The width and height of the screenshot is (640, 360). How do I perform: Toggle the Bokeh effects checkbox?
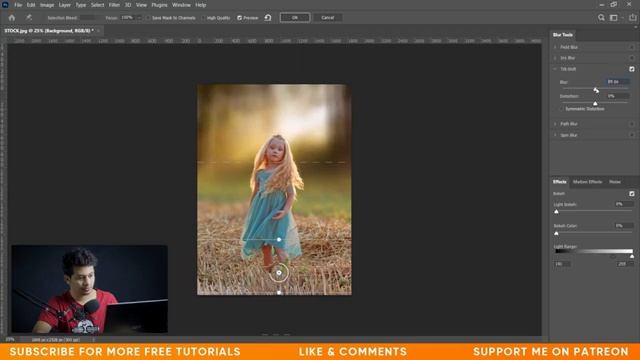point(631,193)
